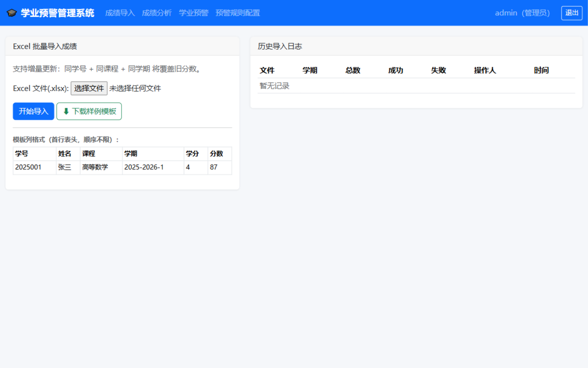This screenshot has width=588, height=368.
Task: Start import with 开始导入 button
Action: 34,111
